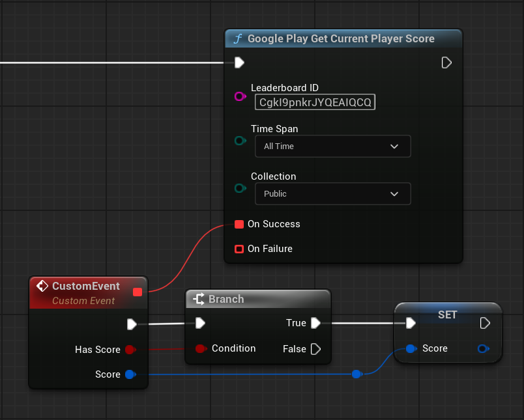Open the Time Span dropdown set to All Time
Image resolution: width=524 pixels, height=420 pixels.
click(332, 147)
